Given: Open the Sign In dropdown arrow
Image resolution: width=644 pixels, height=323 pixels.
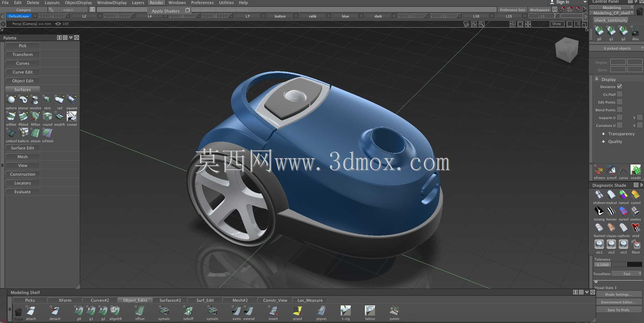Looking at the screenshot, I should (585, 2).
